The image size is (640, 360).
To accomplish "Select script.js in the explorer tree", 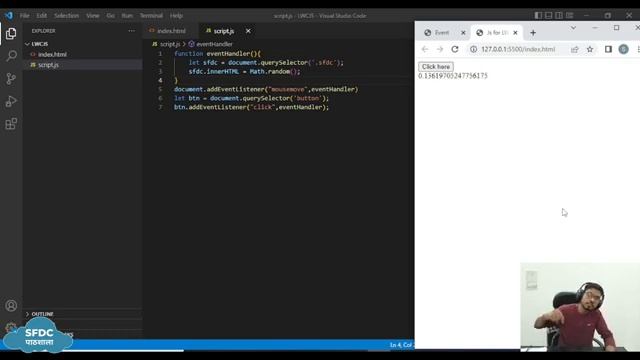I will [48, 65].
